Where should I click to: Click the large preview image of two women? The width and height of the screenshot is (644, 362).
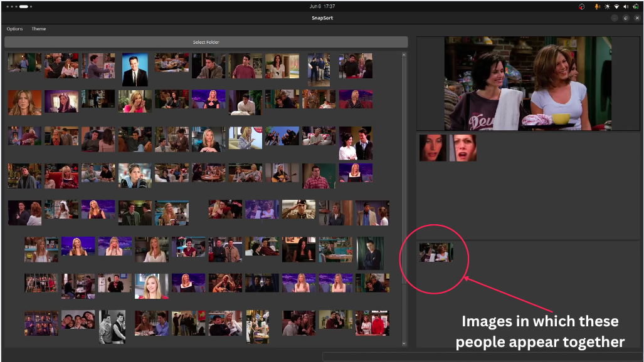pos(528,83)
